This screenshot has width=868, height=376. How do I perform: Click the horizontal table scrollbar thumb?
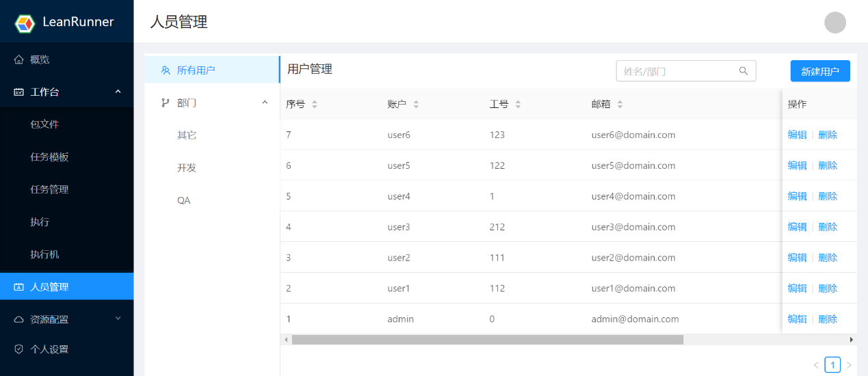click(488, 340)
